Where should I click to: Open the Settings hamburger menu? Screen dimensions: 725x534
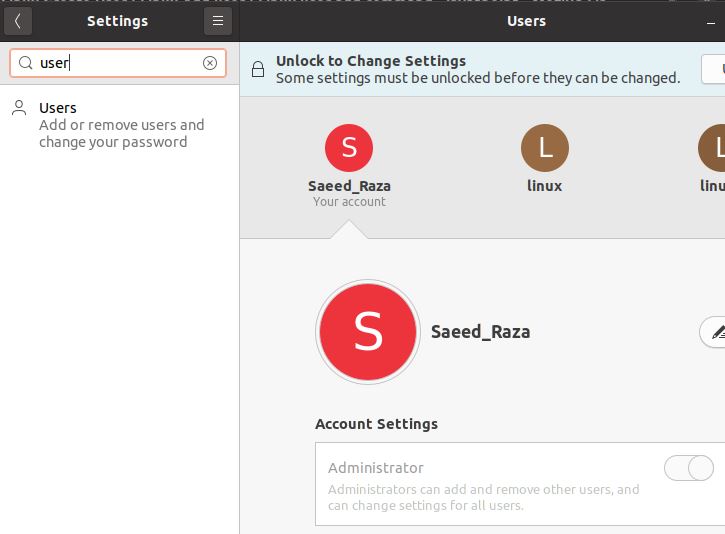coord(217,21)
